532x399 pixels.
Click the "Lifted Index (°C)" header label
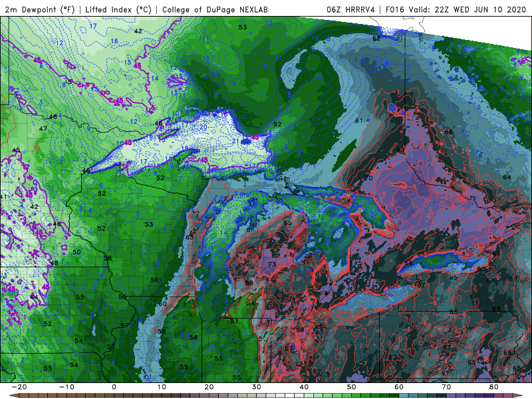118,9
